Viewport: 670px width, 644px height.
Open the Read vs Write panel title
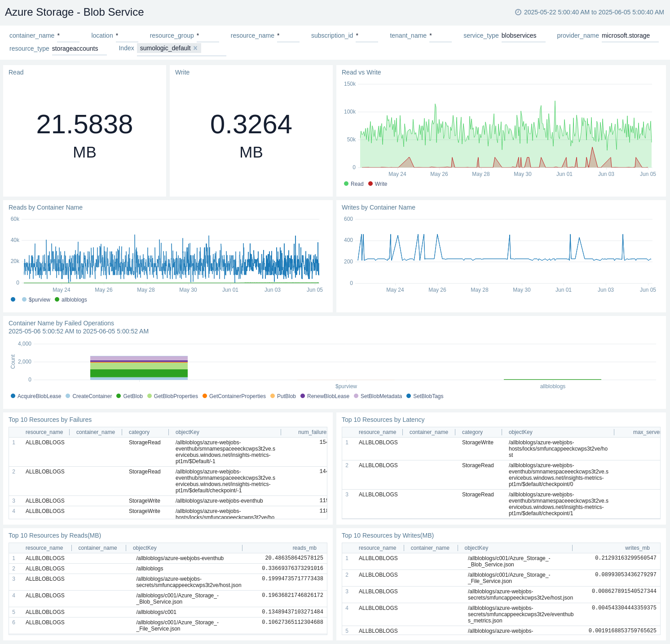click(361, 72)
